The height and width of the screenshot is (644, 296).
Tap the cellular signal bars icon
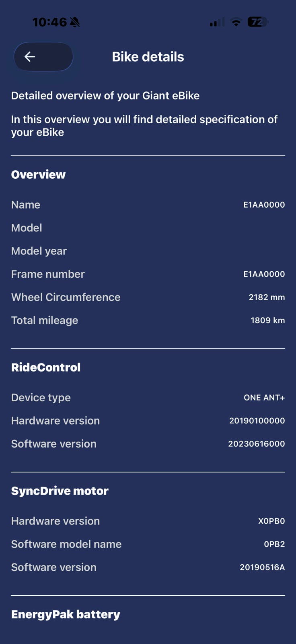[217, 23]
